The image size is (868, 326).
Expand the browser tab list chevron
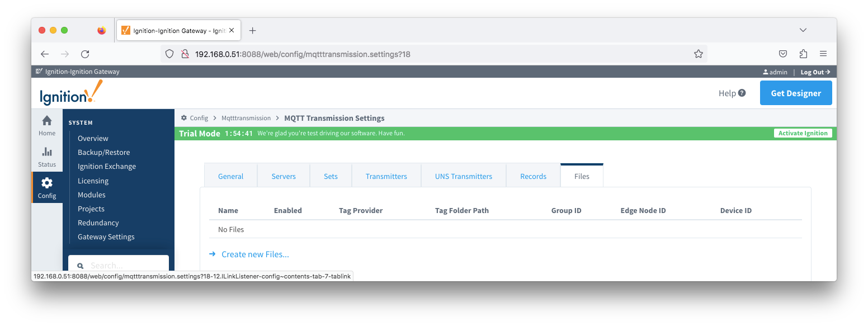803,30
